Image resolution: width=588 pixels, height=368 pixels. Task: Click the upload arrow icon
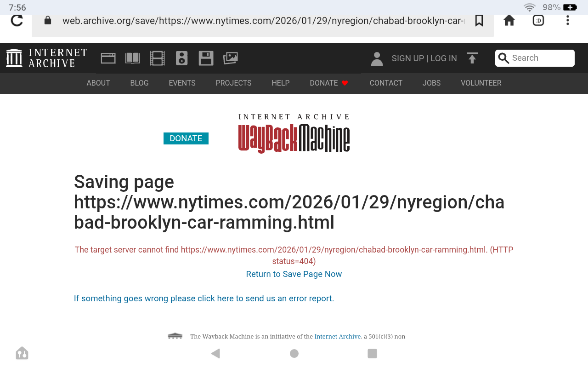(472, 58)
